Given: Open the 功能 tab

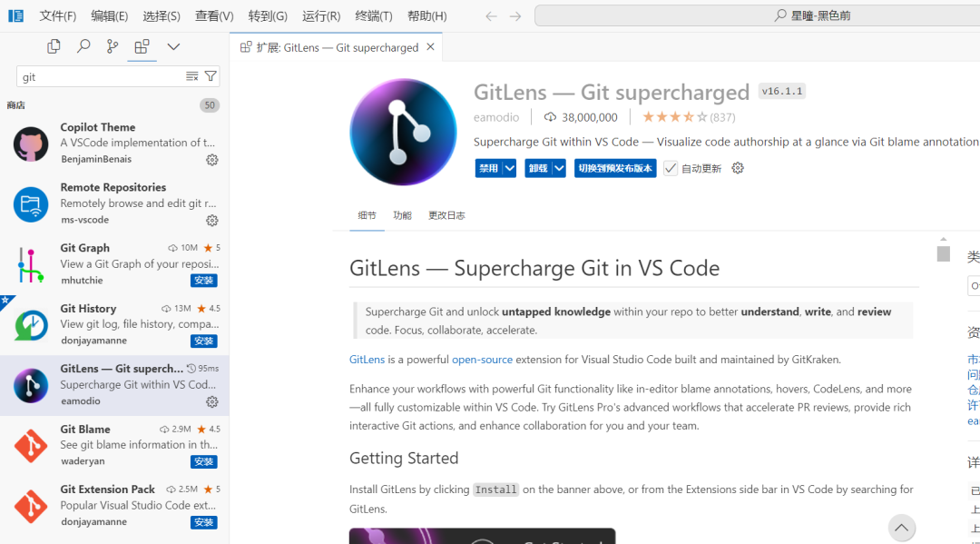Looking at the screenshot, I should pyautogui.click(x=403, y=216).
